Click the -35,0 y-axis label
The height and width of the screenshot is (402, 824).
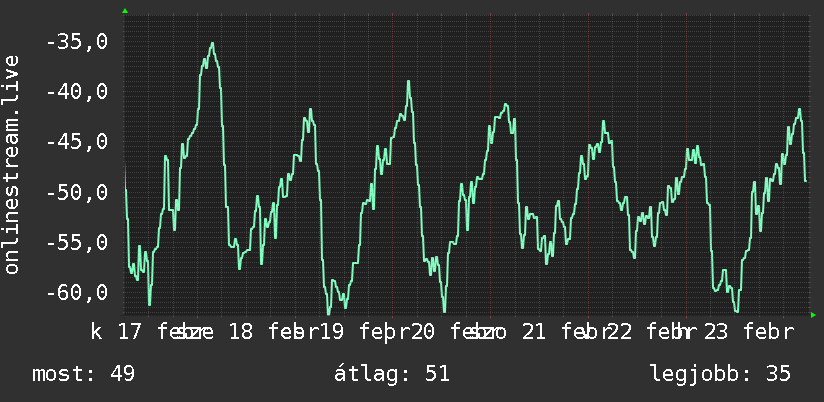click(77, 42)
